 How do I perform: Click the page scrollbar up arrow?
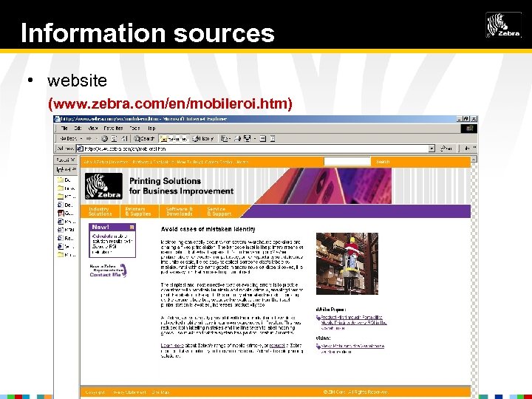tap(474, 159)
